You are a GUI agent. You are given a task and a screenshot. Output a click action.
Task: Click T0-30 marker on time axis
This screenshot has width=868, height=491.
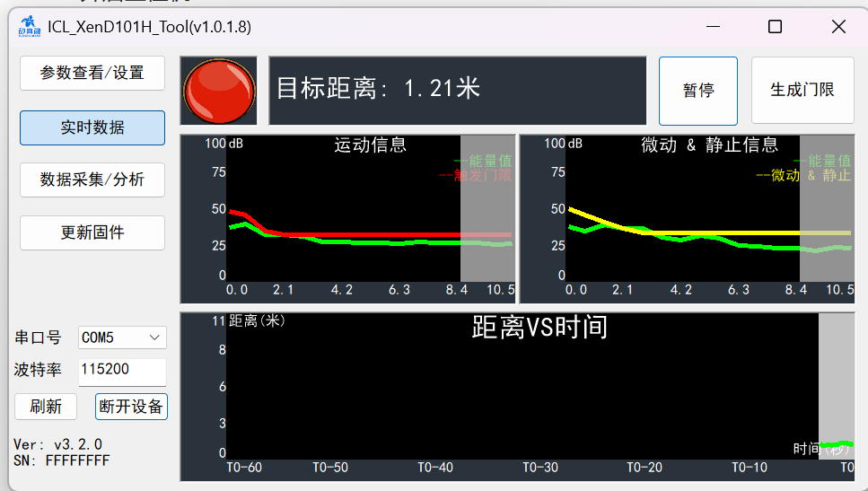click(540, 468)
